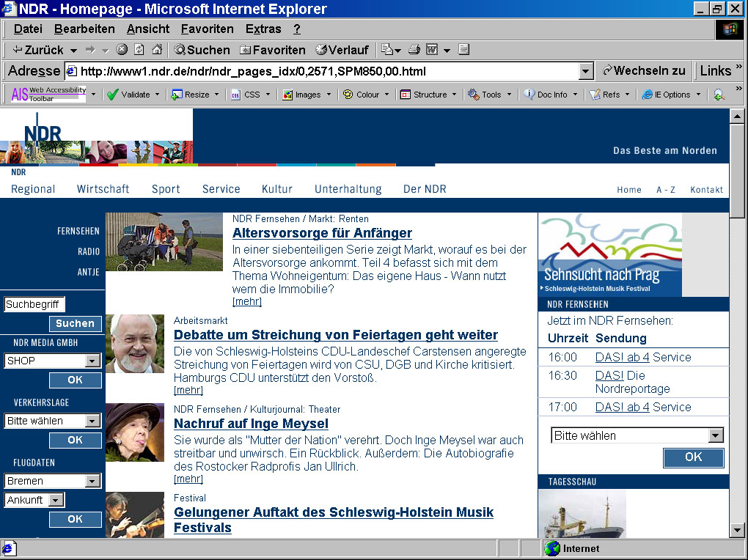
Task: Print the page with the printer icon
Action: [x=414, y=49]
